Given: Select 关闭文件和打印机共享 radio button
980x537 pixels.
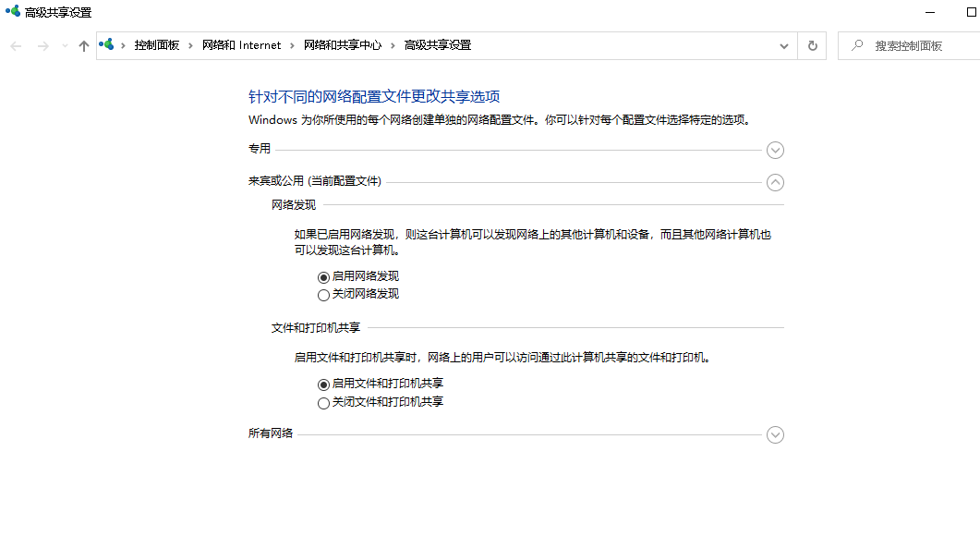Looking at the screenshot, I should (x=323, y=403).
